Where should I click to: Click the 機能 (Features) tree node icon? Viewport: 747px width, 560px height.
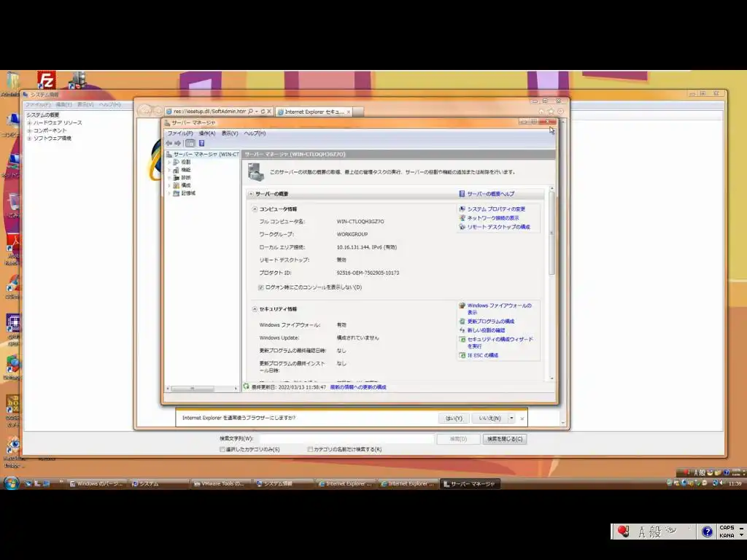[177, 170]
